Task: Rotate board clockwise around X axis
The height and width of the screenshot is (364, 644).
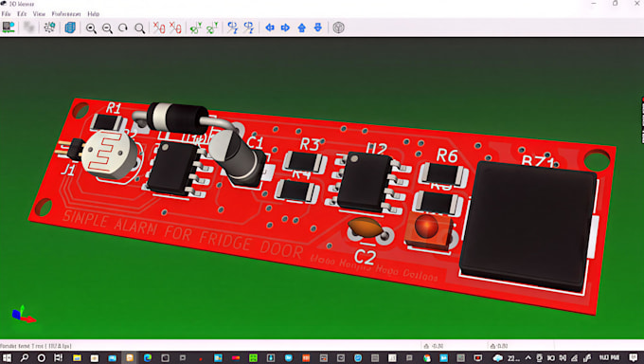Action: click(x=159, y=27)
